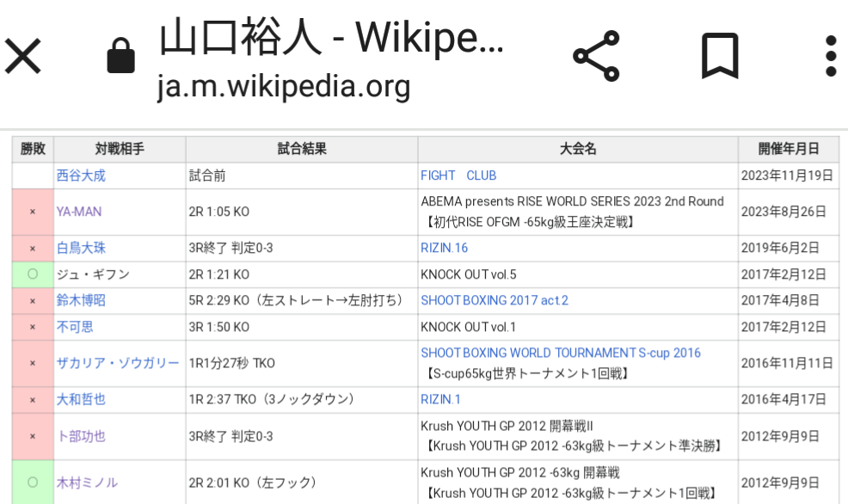The height and width of the screenshot is (504, 848).
Task: Select the date 2023年11月19日
Action: (x=787, y=175)
